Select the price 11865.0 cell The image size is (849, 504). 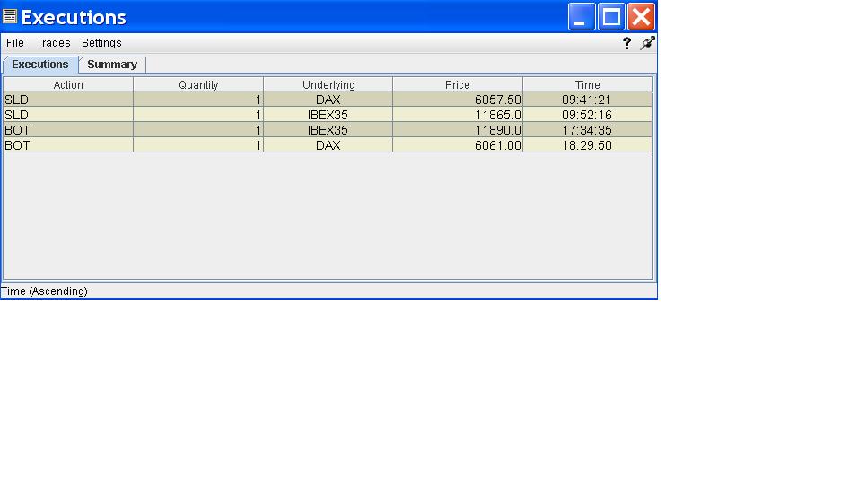458,115
